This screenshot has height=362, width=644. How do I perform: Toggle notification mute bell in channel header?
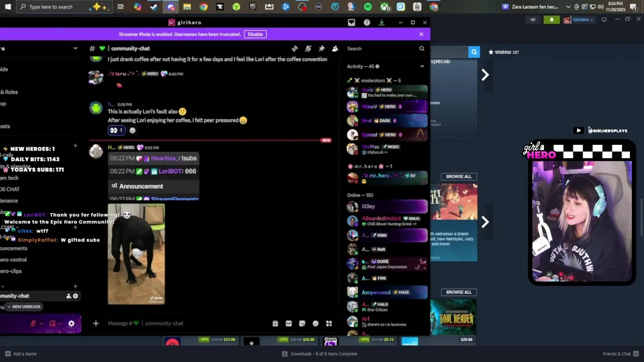(x=308, y=48)
